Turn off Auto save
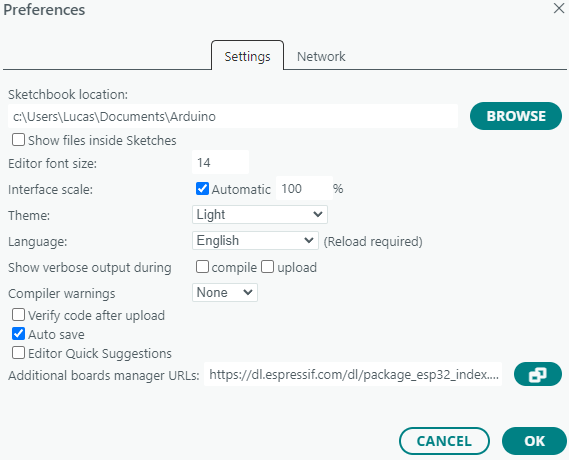This screenshot has width=569, height=460. [x=18, y=334]
